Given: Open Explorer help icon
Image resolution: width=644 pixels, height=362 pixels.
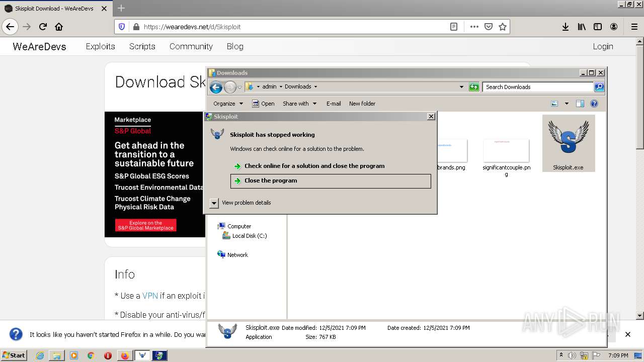Looking at the screenshot, I should (594, 104).
